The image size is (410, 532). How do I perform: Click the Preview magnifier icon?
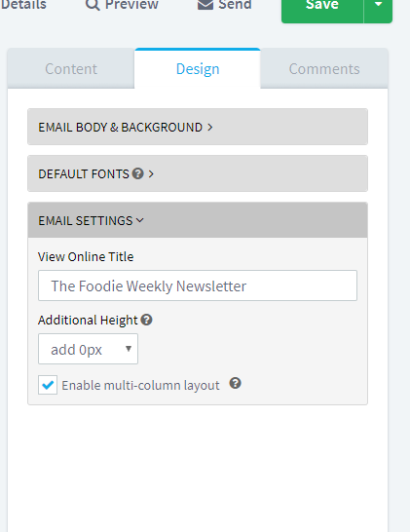(93, 5)
